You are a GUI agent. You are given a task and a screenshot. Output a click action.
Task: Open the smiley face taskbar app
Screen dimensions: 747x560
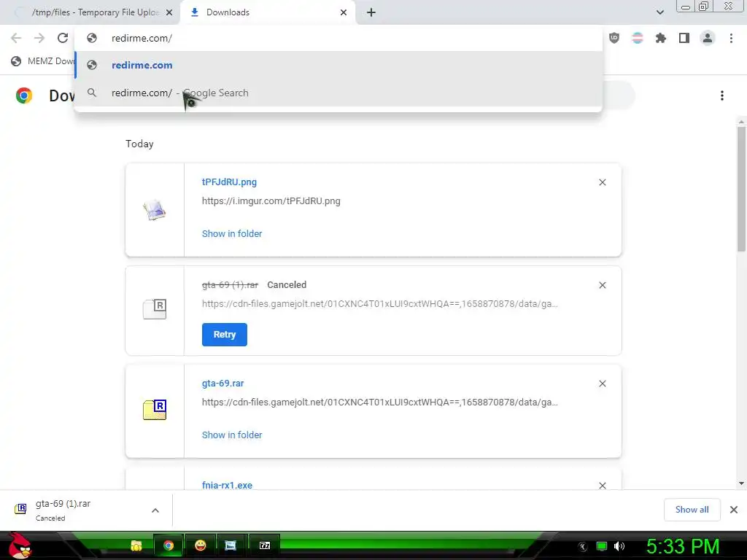[201, 545]
